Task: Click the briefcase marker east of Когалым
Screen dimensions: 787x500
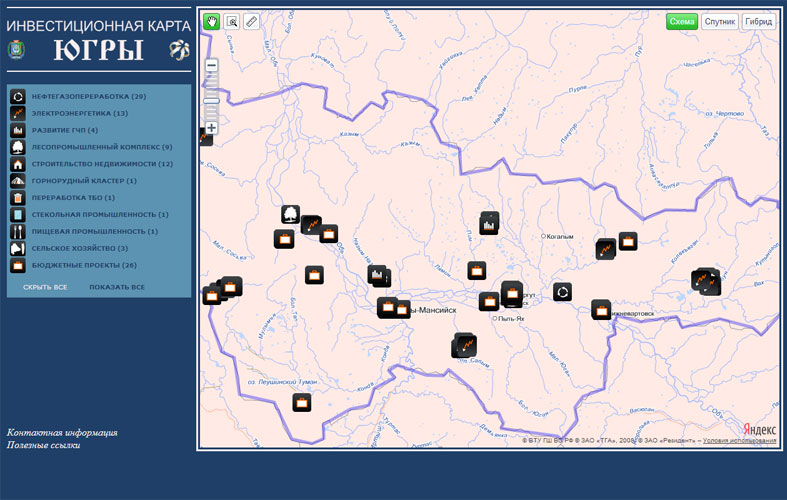Action: (628, 241)
